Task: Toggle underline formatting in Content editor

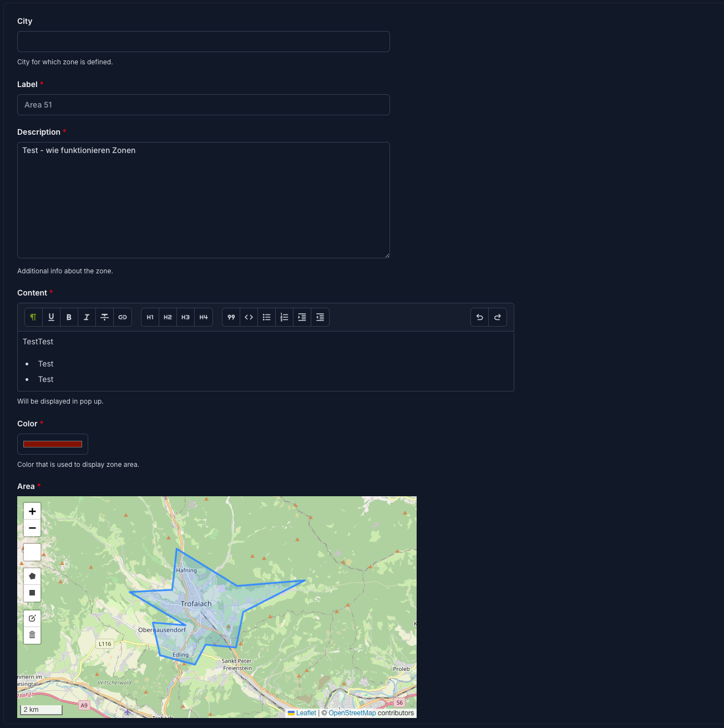Action: [51, 317]
